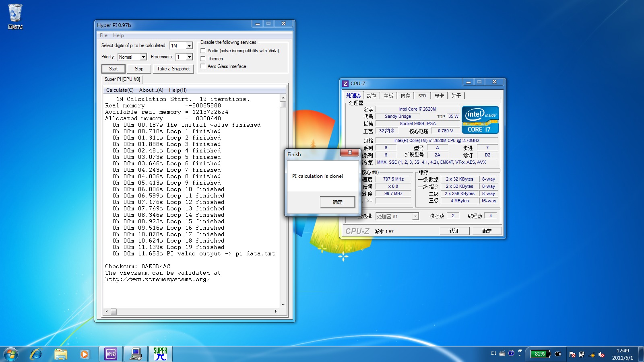Toggle the Aero Glass Interface checkbox
Viewport: 644px width, 362px height.
(203, 66)
